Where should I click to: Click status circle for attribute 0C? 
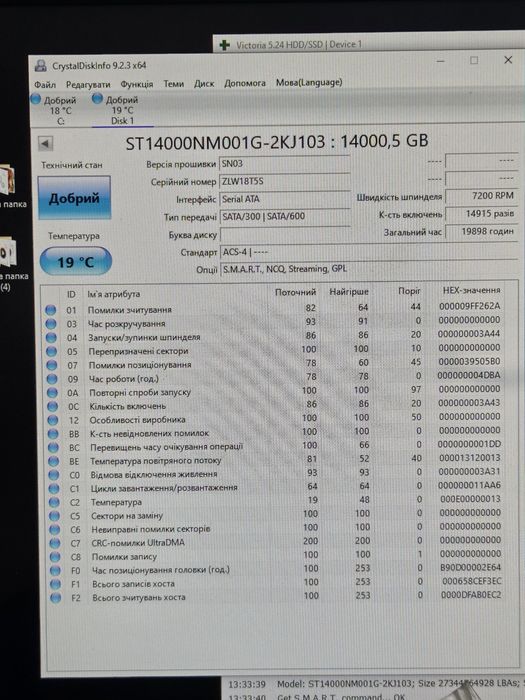click(x=53, y=407)
